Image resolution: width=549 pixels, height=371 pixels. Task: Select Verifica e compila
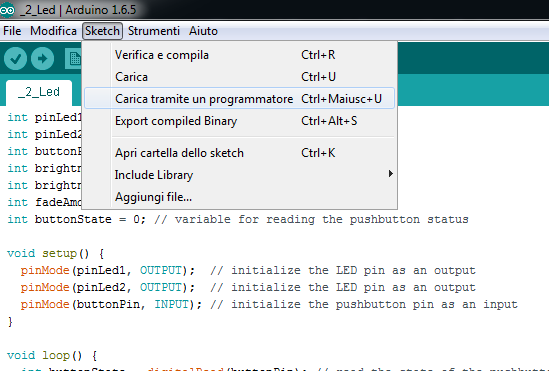239,55
